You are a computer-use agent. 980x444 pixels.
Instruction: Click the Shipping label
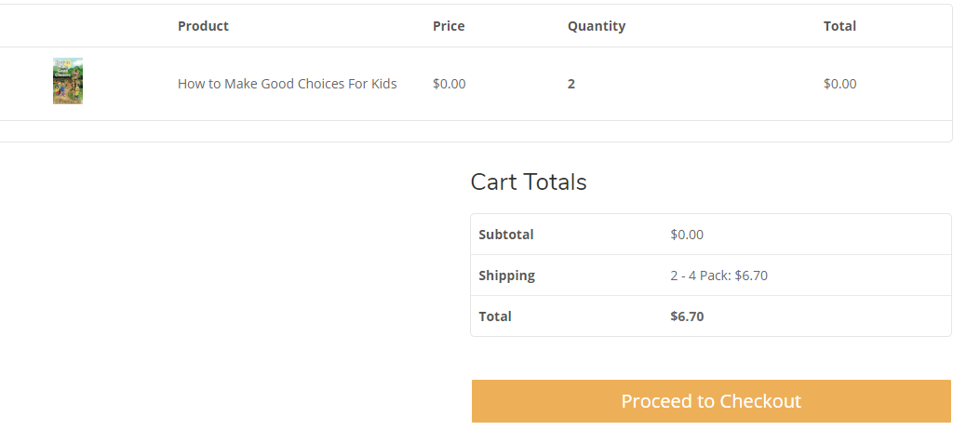pos(507,276)
